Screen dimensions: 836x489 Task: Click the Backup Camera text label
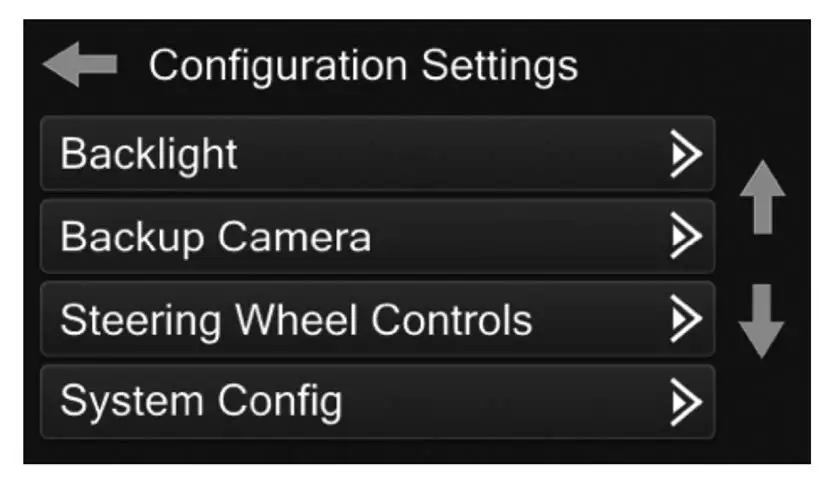(215, 237)
